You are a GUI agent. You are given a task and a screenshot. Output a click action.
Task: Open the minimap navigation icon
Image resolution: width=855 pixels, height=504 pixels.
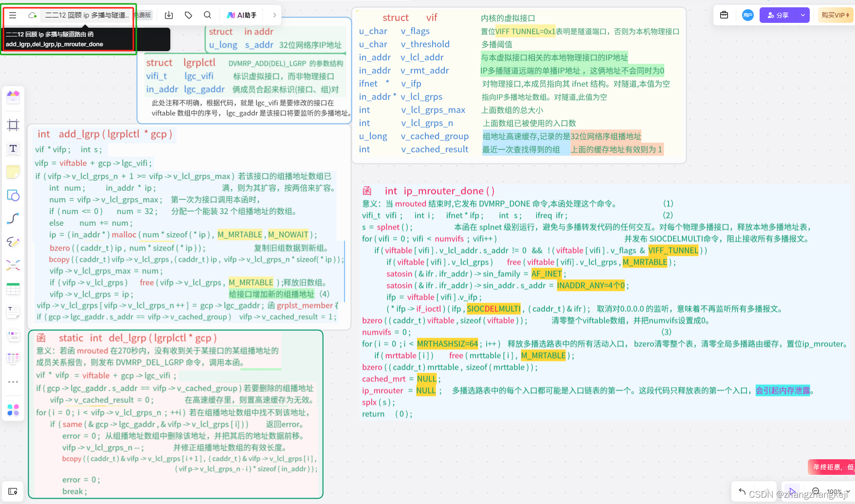[13, 491]
